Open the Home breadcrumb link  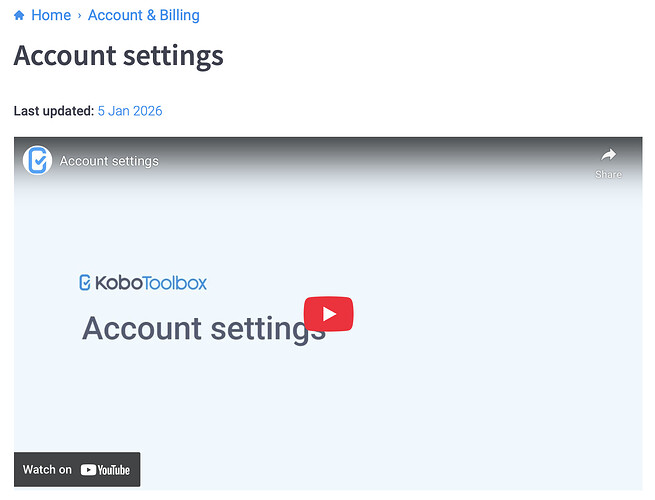51,15
